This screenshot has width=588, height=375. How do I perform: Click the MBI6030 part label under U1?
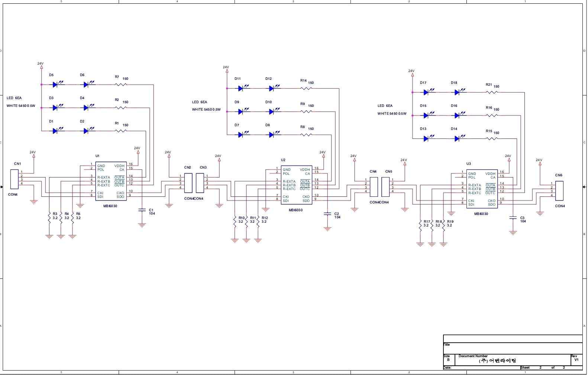coord(110,206)
